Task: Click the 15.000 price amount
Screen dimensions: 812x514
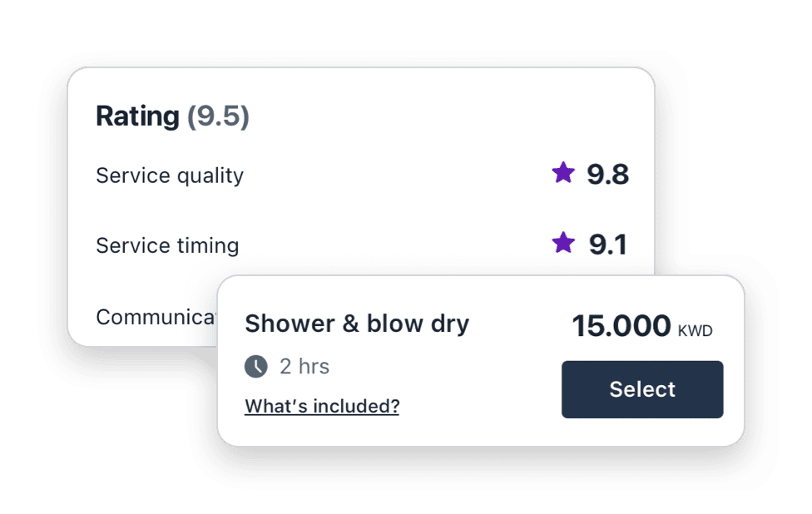Action: pos(621,326)
